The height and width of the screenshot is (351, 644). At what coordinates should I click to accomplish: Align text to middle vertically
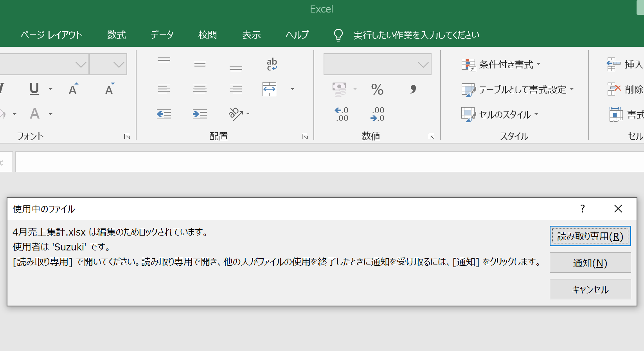(200, 64)
